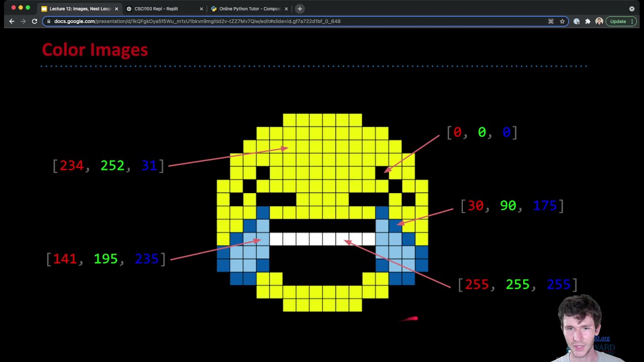Click the blue value 175
Image resolution: width=644 pixels, height=362 pixels.
click(x=545, y=206)
